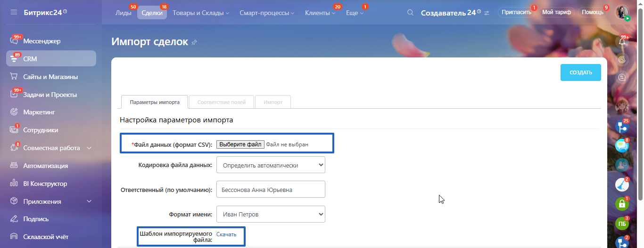Open Мой тариф
644x248 pixels.
(556, 12)
